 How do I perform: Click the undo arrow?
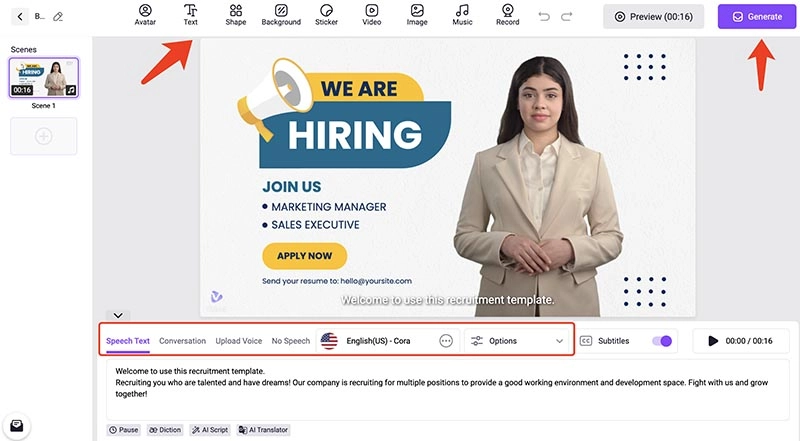[544, 16]
